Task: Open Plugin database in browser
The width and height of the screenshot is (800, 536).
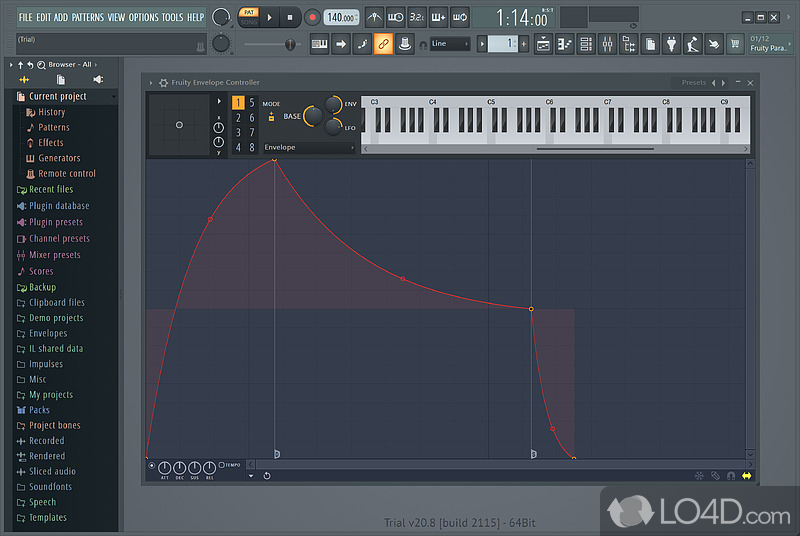Action: (58, 206)
